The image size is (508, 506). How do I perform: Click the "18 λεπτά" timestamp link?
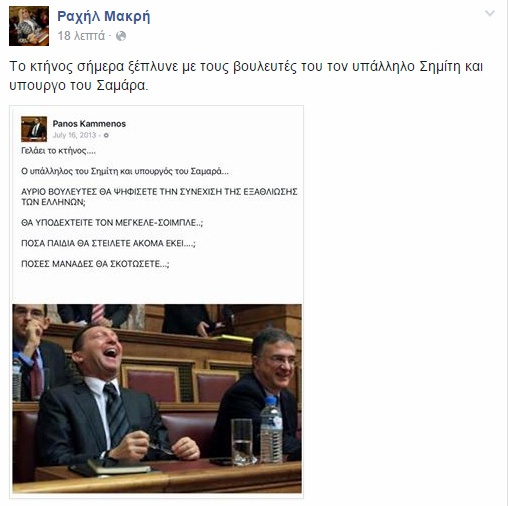81,36
